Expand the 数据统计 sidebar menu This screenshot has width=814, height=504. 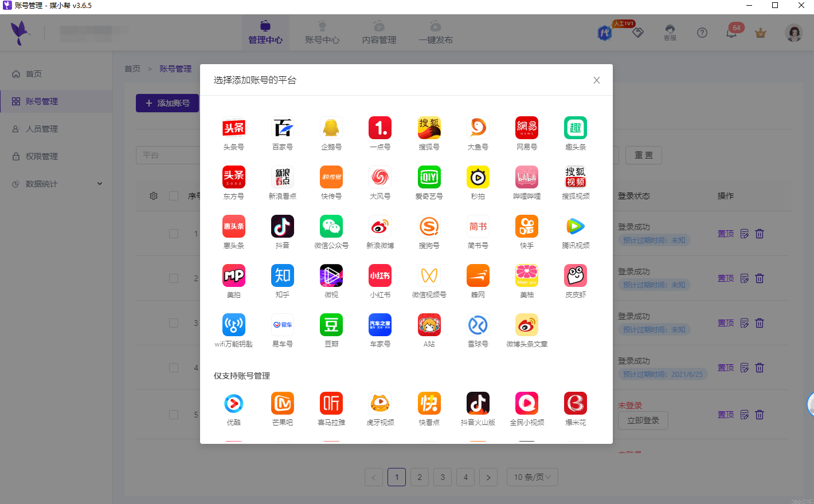coord(56,184)
